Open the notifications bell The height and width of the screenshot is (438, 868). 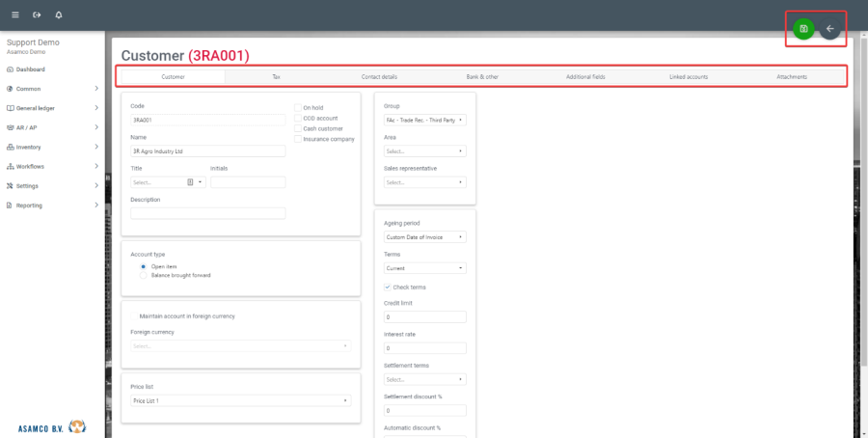[x=59, y=15]
